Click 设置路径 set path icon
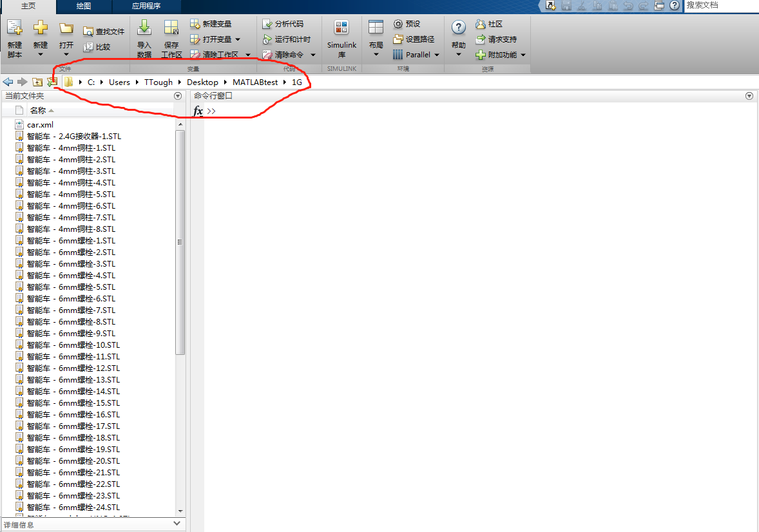This screenshot has height=532, width=759. 398,39
